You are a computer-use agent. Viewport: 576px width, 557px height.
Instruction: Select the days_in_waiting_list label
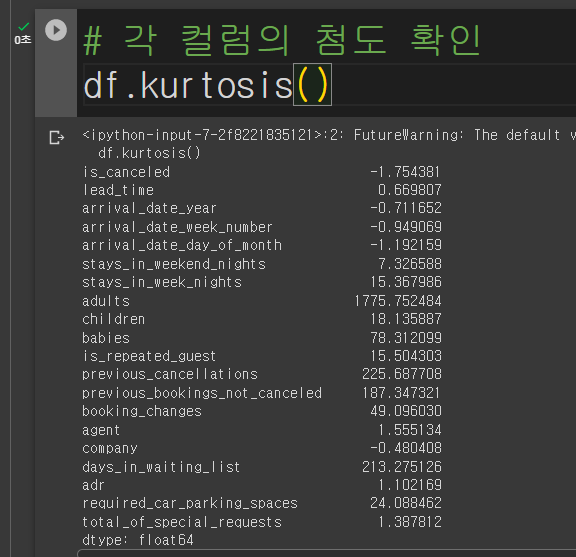(161, 467)
